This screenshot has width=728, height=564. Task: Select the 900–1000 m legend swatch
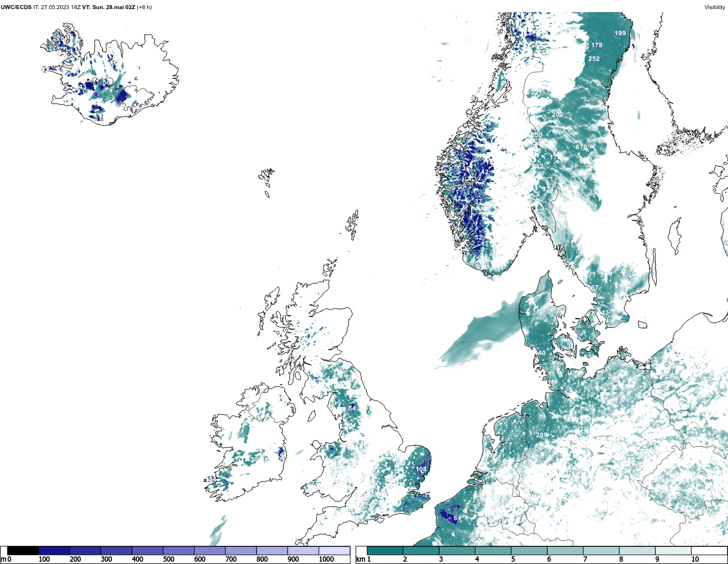coord(303,550)
